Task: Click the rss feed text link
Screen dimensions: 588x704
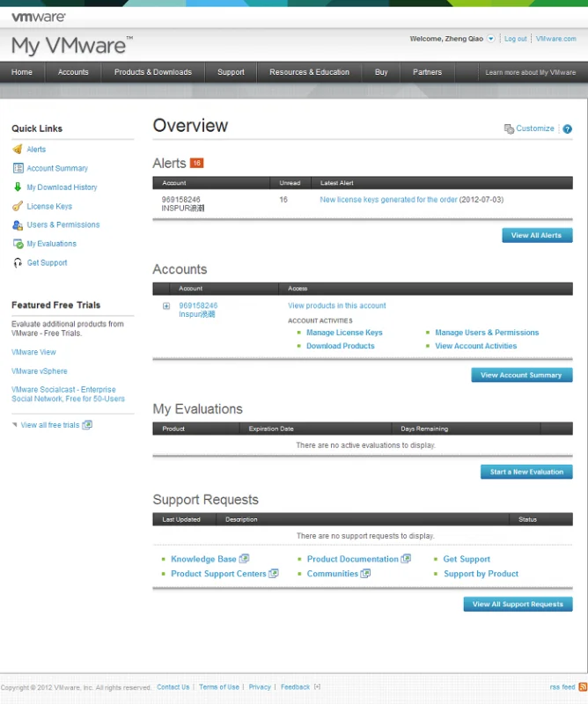Action: (562, 687)
